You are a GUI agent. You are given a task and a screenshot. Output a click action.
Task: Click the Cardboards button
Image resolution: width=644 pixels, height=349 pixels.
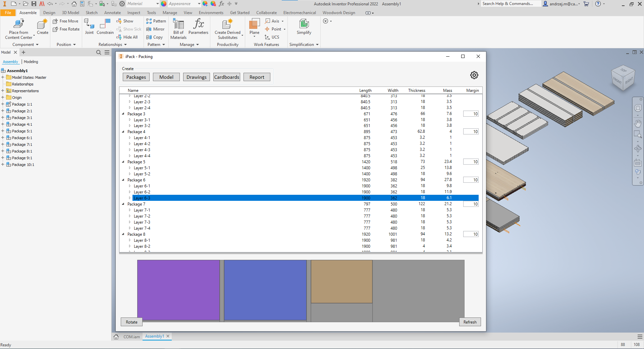coord(227,77)
